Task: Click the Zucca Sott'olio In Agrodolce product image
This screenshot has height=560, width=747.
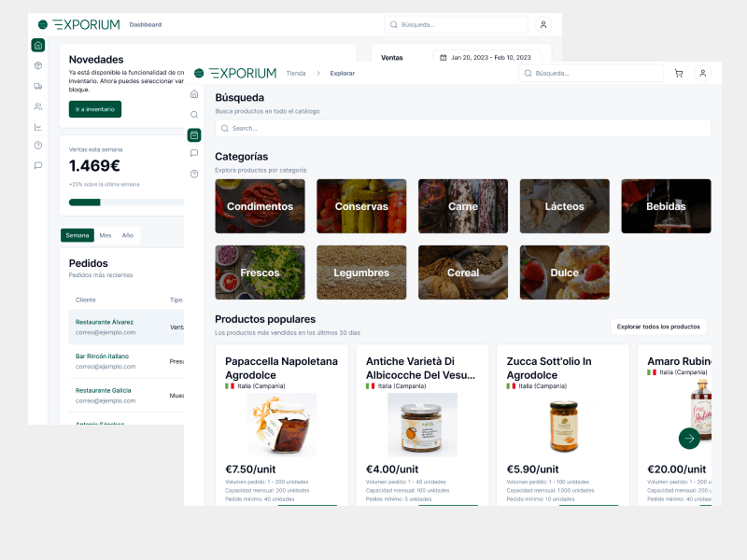Action: pos(563,425)
